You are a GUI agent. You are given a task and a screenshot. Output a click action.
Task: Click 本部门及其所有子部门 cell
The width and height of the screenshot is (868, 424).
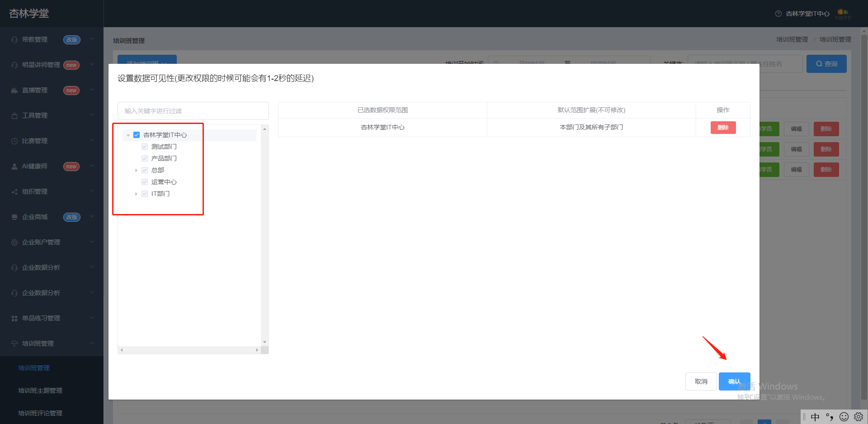(x=591, y=128)
